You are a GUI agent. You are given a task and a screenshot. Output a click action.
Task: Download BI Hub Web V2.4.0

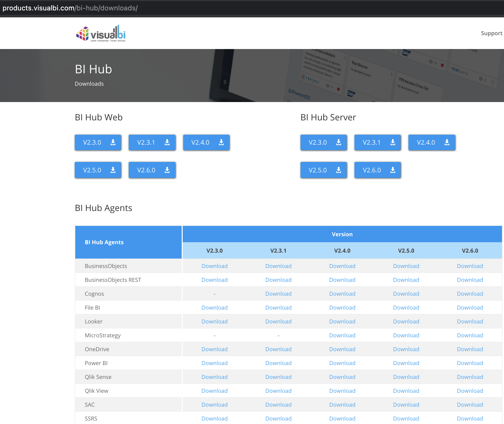click(206, 142)
